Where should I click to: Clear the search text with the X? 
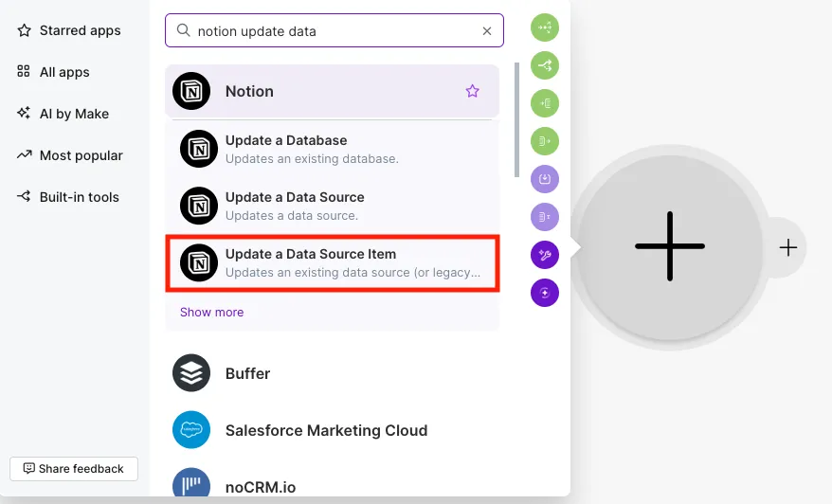(486, 31)
